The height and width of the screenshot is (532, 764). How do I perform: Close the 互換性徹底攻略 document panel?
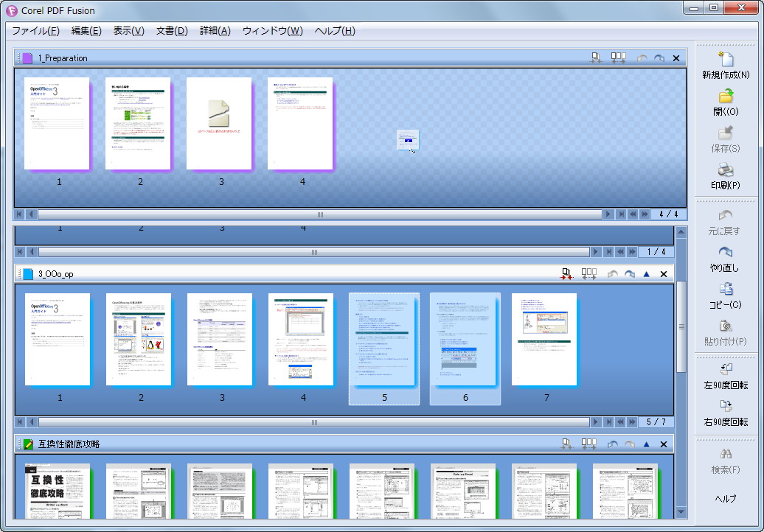tap(663, 444)
